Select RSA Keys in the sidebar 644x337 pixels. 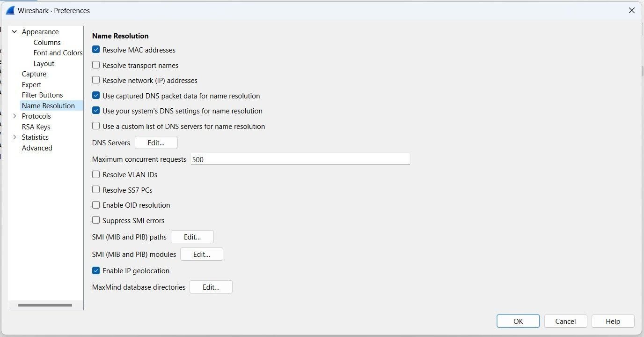coord(36,127)
